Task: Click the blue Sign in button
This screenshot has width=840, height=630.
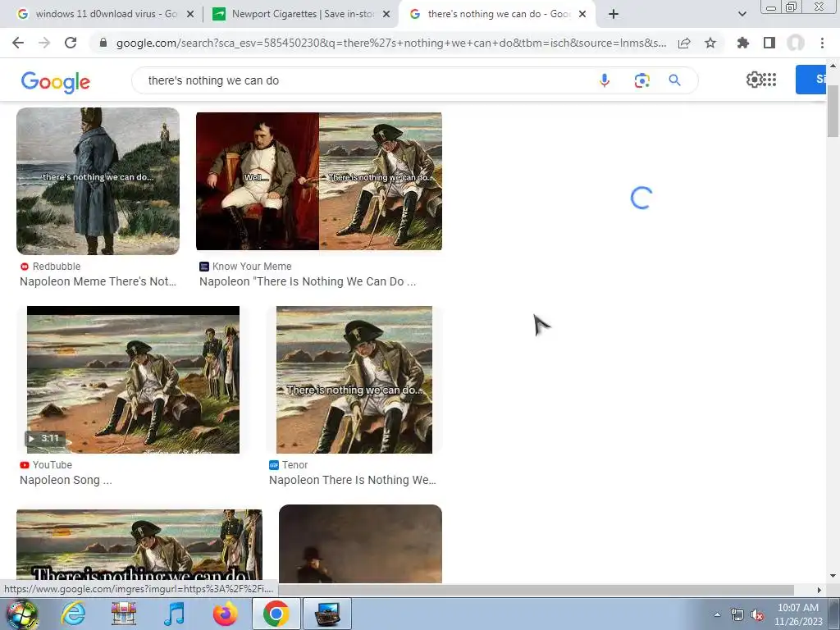Action: click(x=811, y=80)
